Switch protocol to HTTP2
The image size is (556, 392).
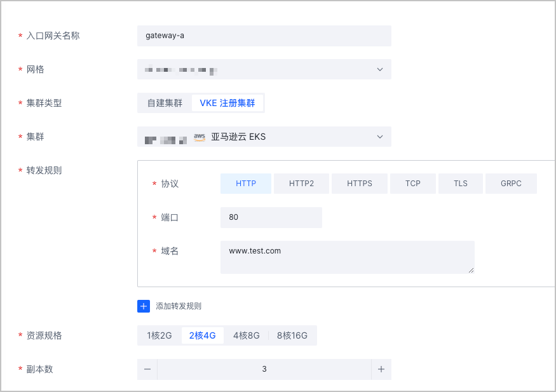click(301, 184)
